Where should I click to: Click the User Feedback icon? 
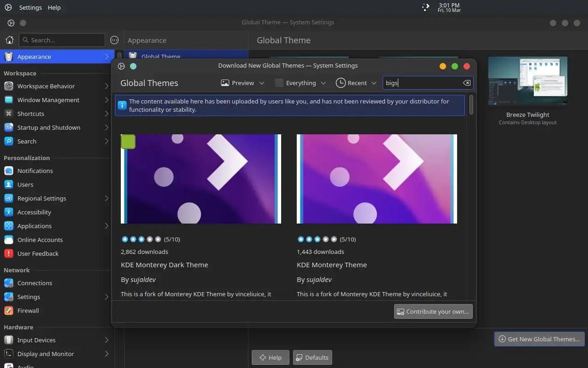point(9,253)
